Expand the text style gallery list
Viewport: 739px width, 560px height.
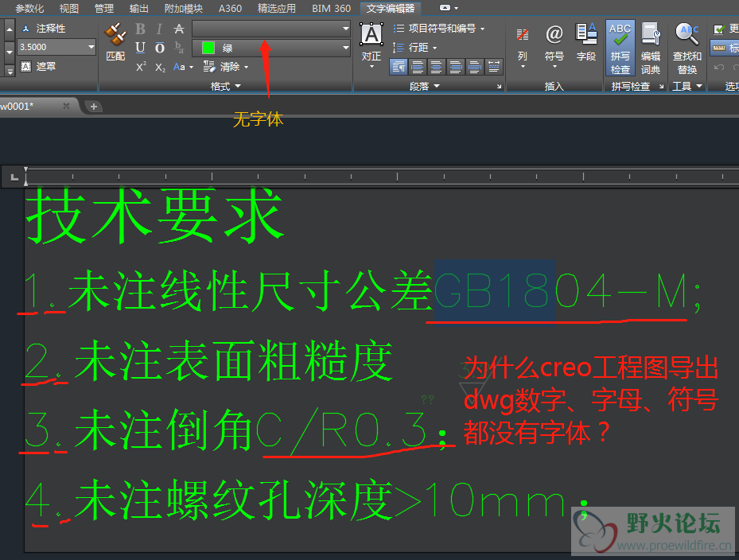point(9,71)
